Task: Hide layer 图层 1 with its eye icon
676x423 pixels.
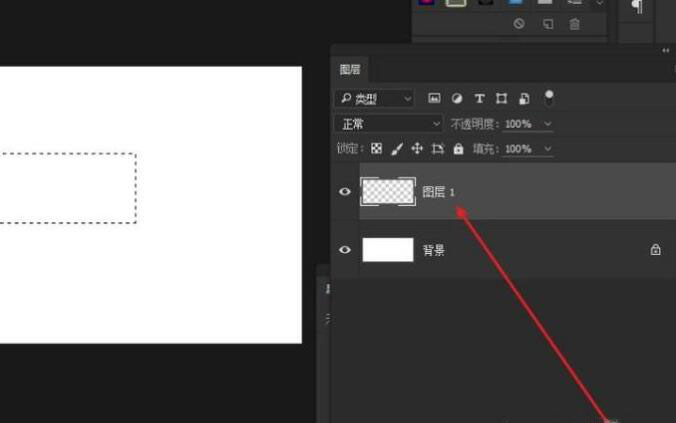Action: click(345, 191)
